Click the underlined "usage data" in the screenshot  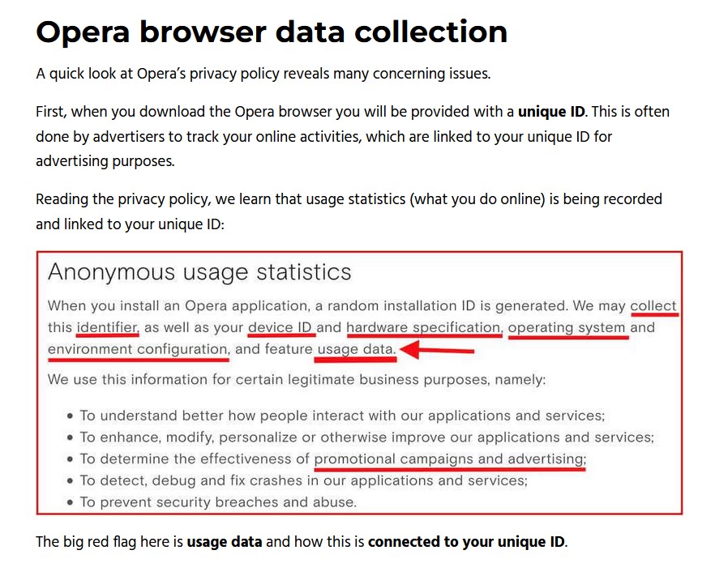(x=356, y=349)
